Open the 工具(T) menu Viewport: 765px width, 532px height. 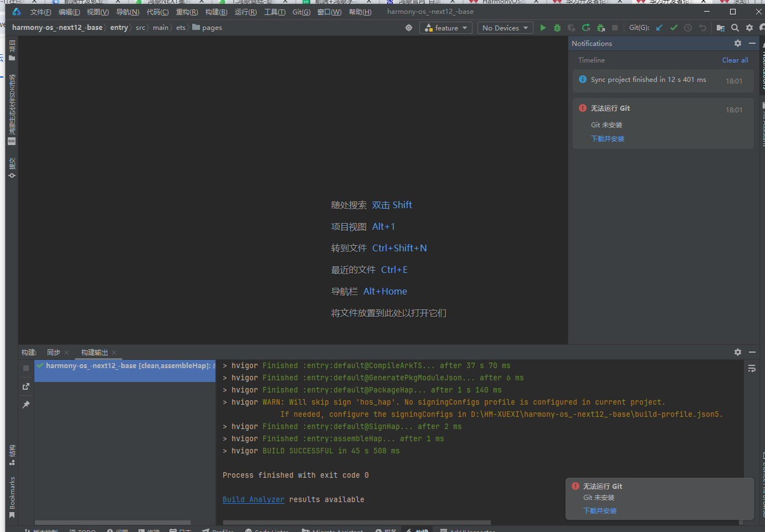pyautogui.click(x=275, y=12)
